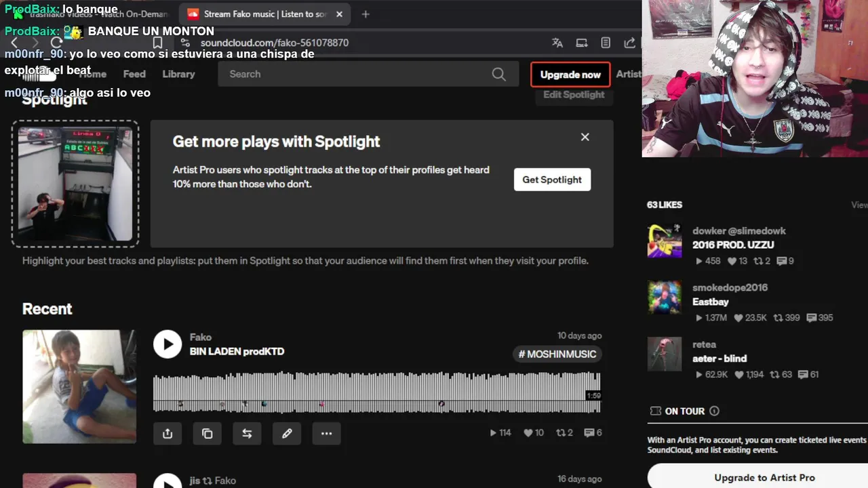Image resolution: width=868 pixels, height=488 pixels.
Task: Click the aeter - blind artwork
Action: (665, 354)
